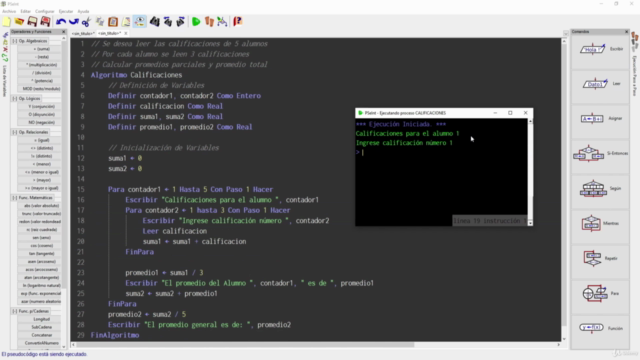This screenshot has height=360, width=640.
Task: Click the Save As red floppy disk icon
Action: point(45,22)
